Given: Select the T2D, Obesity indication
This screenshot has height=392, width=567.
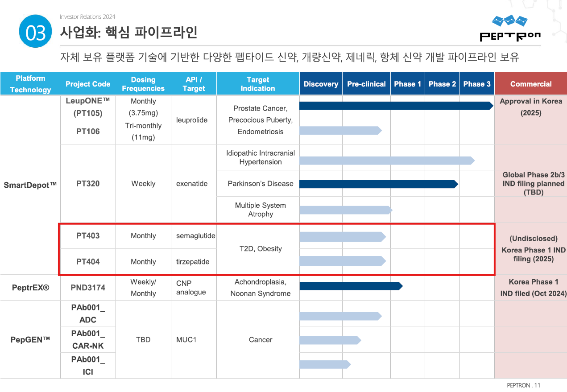Looking at the screenshot, I should [261, 248].
